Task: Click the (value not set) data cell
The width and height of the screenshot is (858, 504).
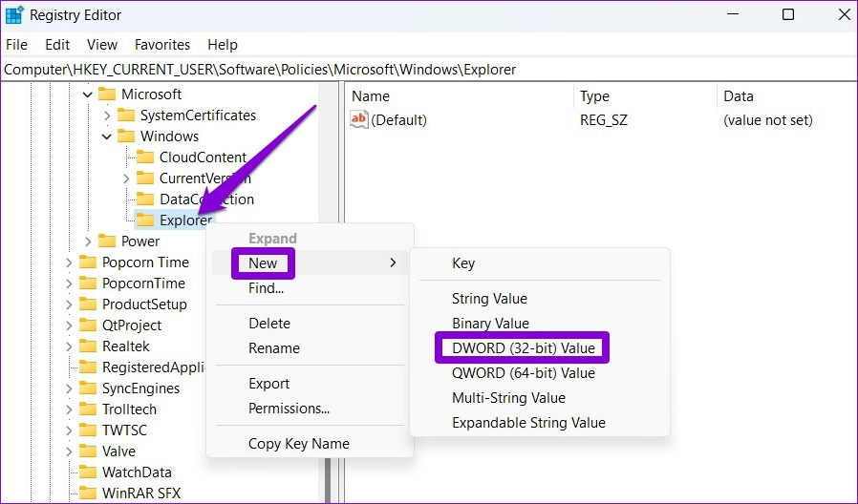Action: pyautogui.click(x=768, y=119)
